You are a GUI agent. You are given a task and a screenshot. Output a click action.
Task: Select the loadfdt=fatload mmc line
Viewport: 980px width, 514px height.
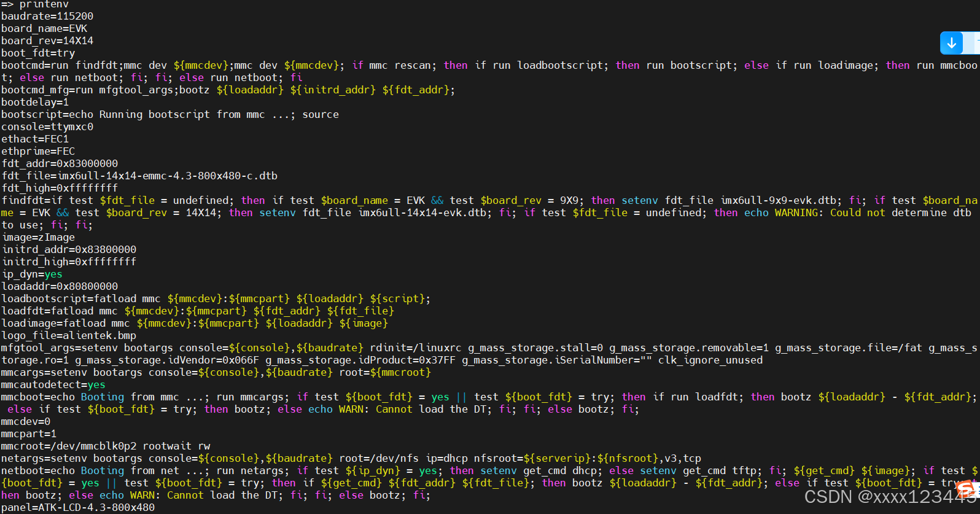(198, 311)
